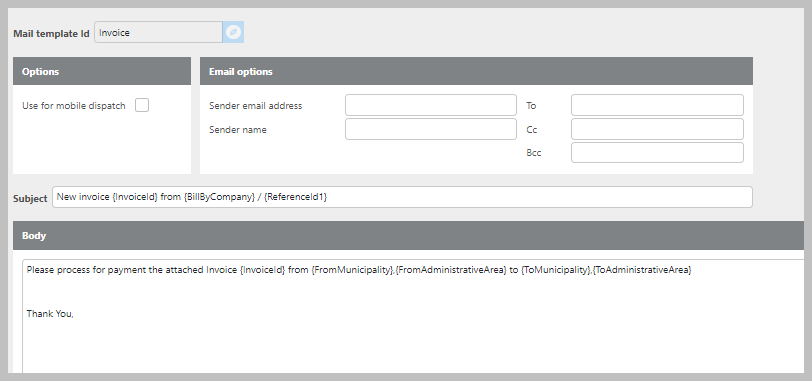Click the Options panel header
812x381 pixels.
(x=102, y=71)
